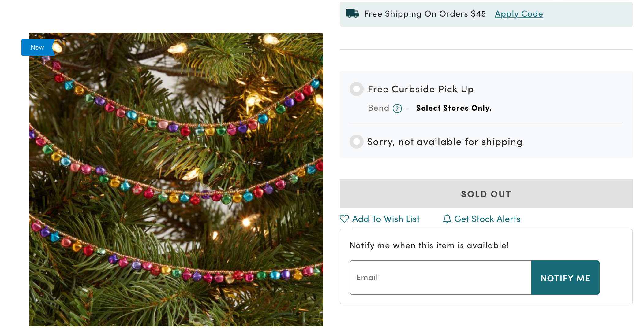Image resolution: width=644 pixels, height=328 pixels.
Task: Click the Apply Code link
Action: tap(519, 14)
